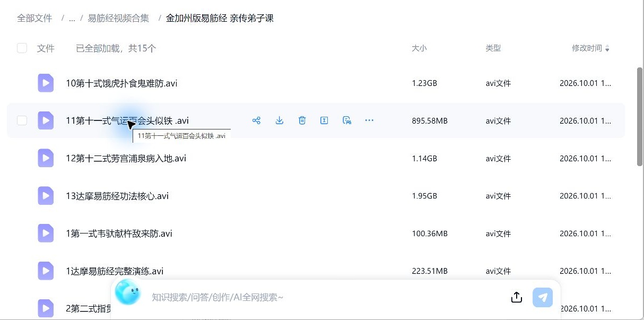Screen dimensions: 644x320
Task: Check the box for 11第十一式气运百会头似铁.avi
Action: pos(22,120)
